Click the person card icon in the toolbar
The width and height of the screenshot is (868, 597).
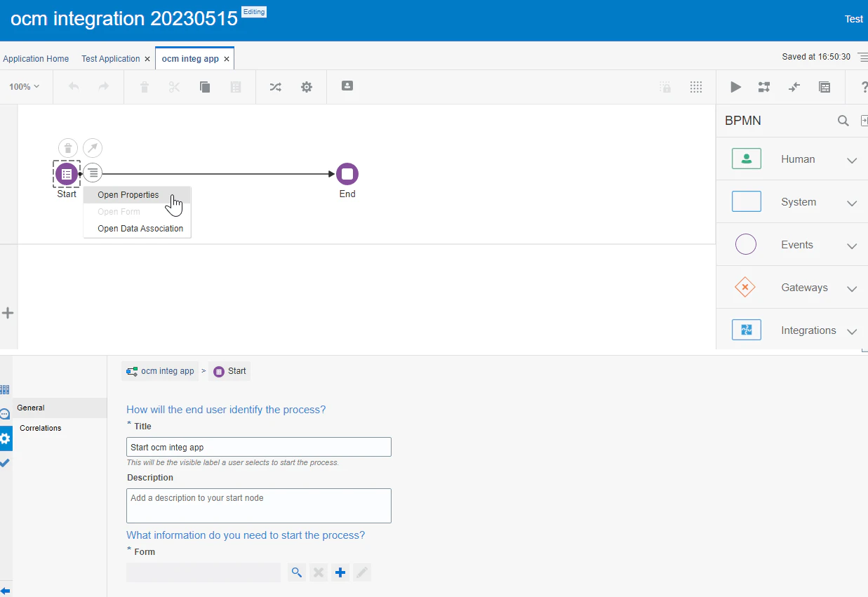click(347, 86)
